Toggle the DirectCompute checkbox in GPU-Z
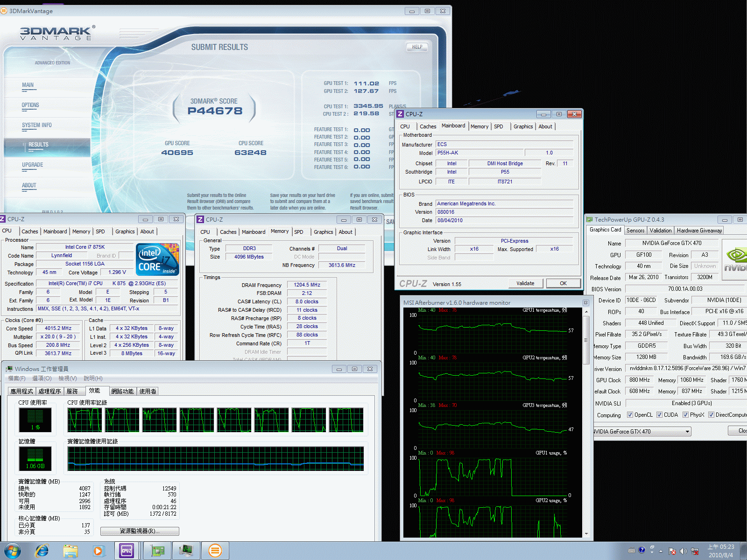The image size is (747, 560). (x=711, y=415)
